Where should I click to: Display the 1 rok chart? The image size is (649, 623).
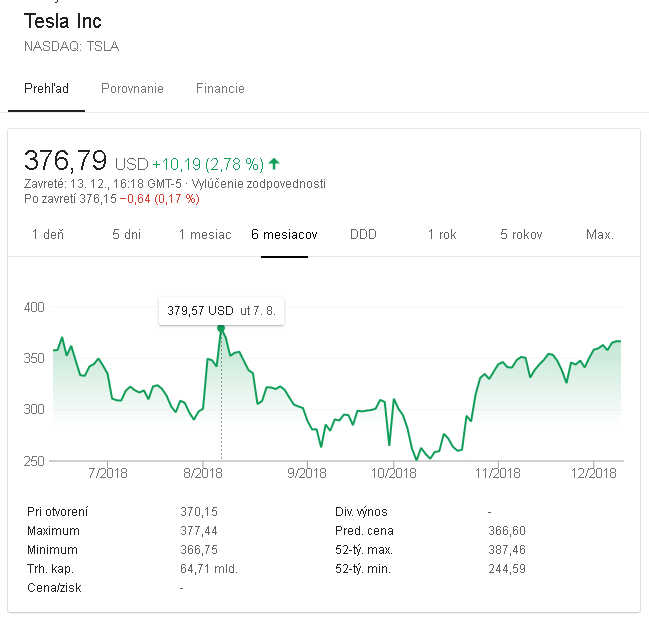pyautogui.click(x=442, y=234)
